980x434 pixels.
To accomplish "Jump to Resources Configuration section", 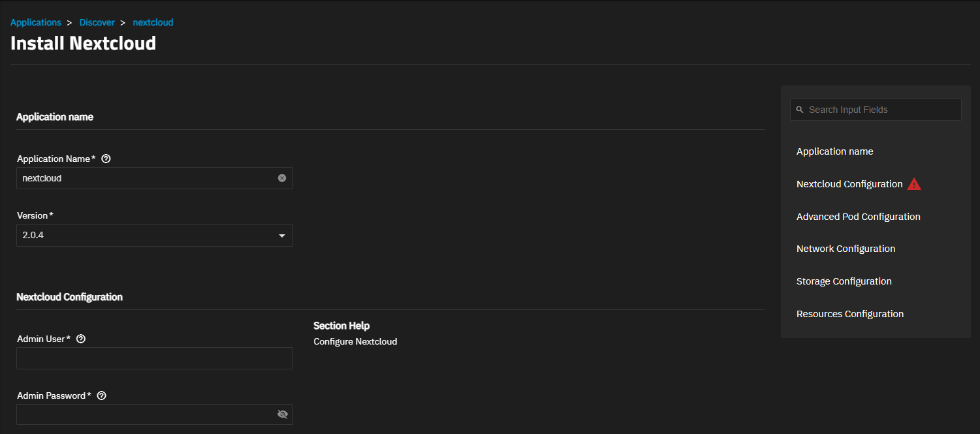I will click(849, 314).
